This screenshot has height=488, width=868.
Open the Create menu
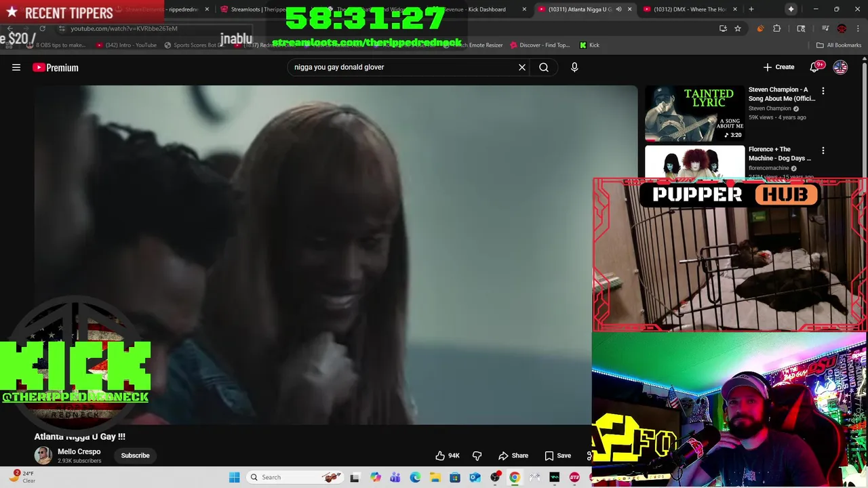[778, 67]
